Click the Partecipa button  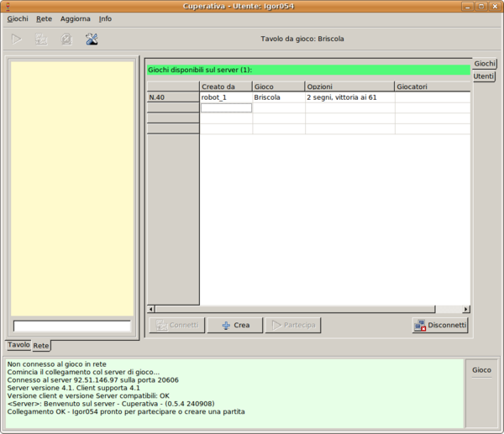[x=292, y=326]
